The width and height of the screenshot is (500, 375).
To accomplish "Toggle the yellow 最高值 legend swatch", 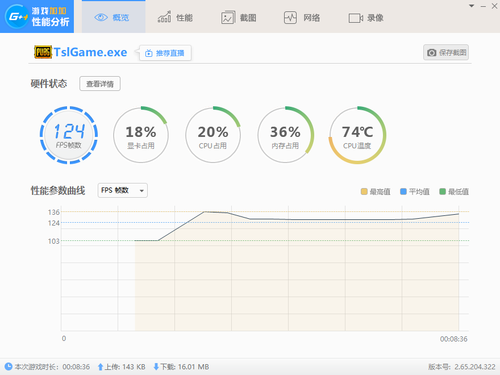I will [364, 191].
